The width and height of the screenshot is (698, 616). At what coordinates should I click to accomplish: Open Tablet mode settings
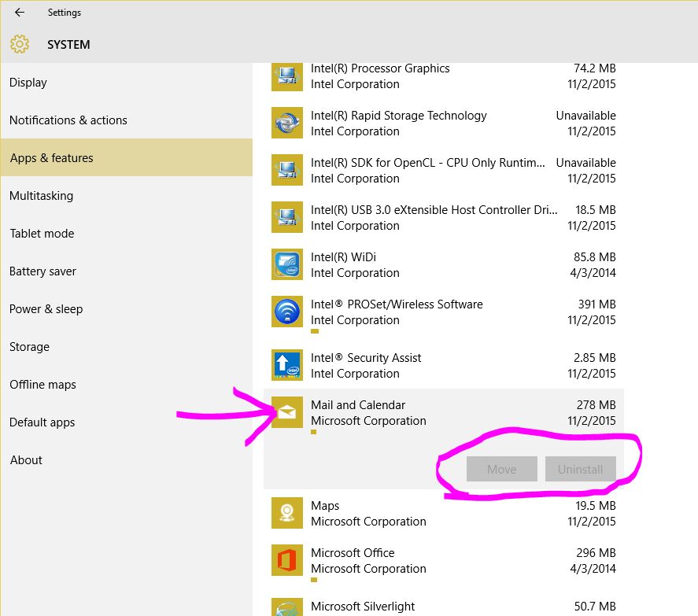click(x=127, y=233)
